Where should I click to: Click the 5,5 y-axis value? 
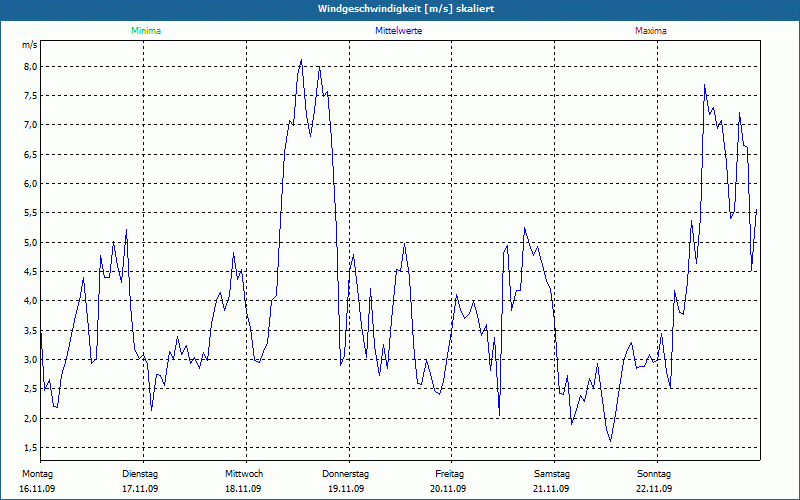(30, 213)
